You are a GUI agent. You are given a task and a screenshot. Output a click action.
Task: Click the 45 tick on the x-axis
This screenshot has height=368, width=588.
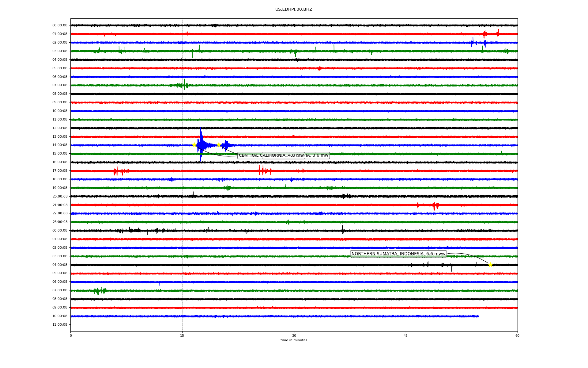coord(406,335)
